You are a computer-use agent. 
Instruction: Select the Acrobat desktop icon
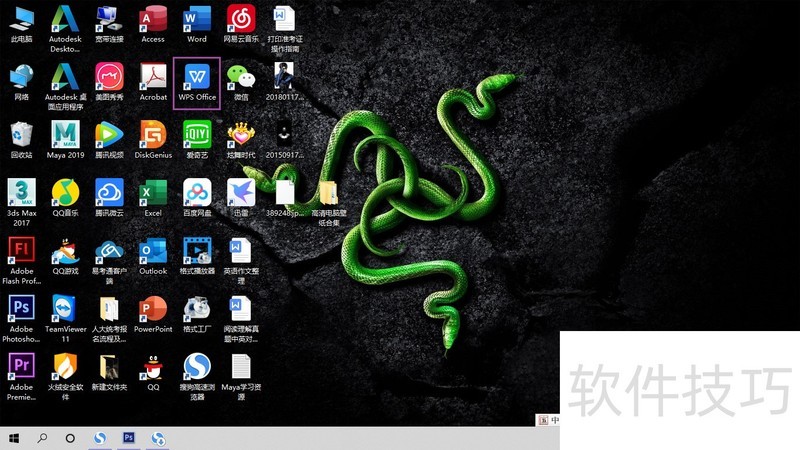pos(153,82)
